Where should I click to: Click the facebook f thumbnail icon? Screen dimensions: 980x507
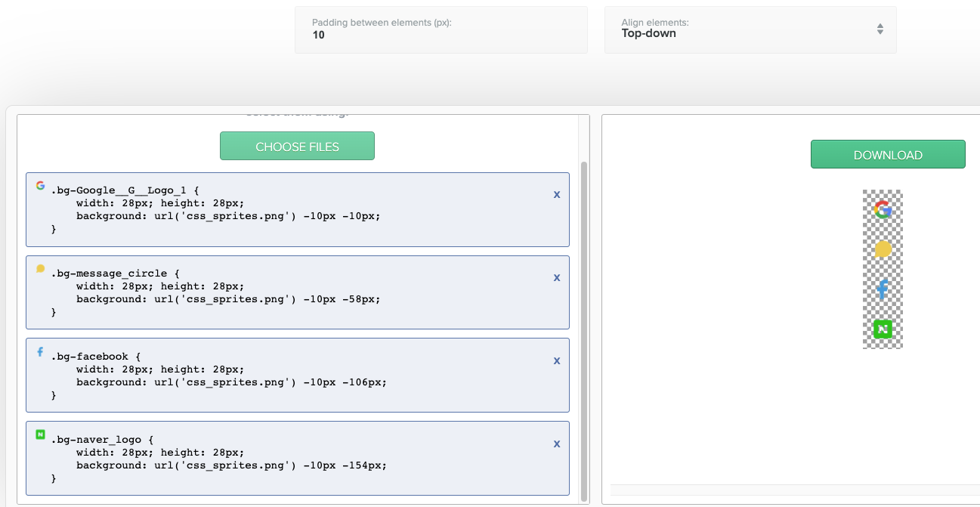click(x=40, y=351)
